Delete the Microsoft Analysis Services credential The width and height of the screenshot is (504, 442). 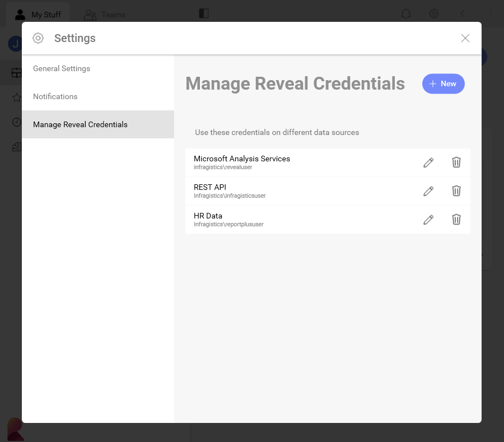point(456,162)
